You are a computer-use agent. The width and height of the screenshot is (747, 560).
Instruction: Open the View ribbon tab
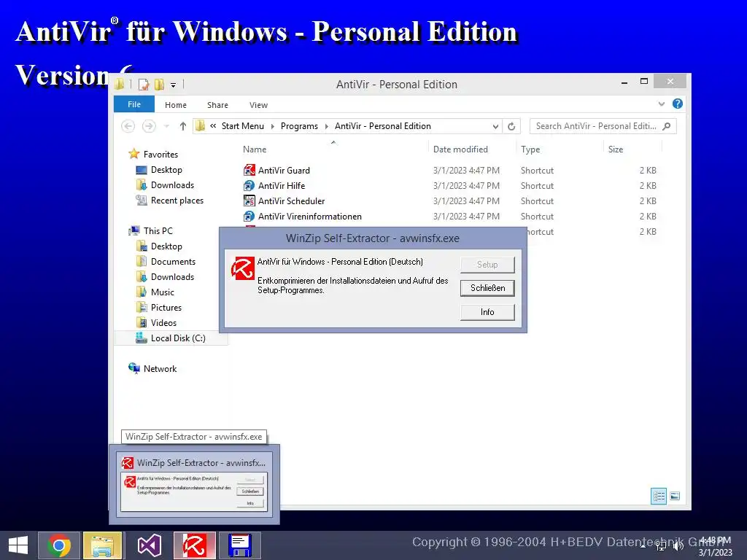point(259,105)
